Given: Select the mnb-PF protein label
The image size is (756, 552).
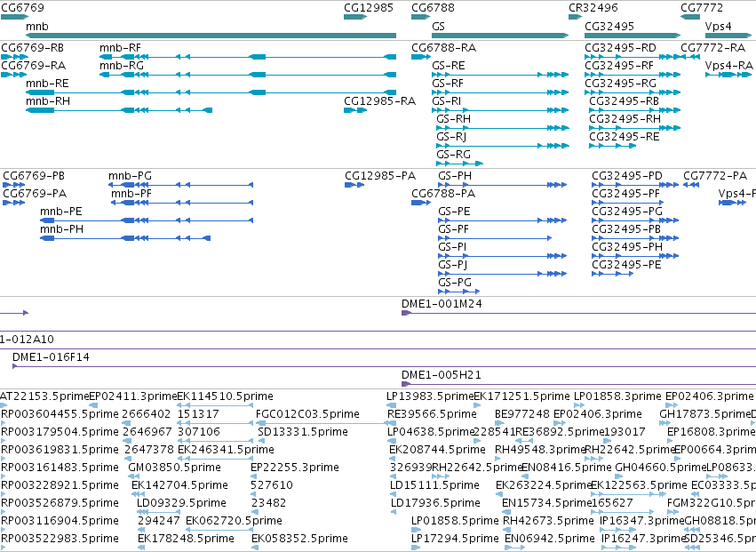Looking at the screenshot, I should (131, 194).
